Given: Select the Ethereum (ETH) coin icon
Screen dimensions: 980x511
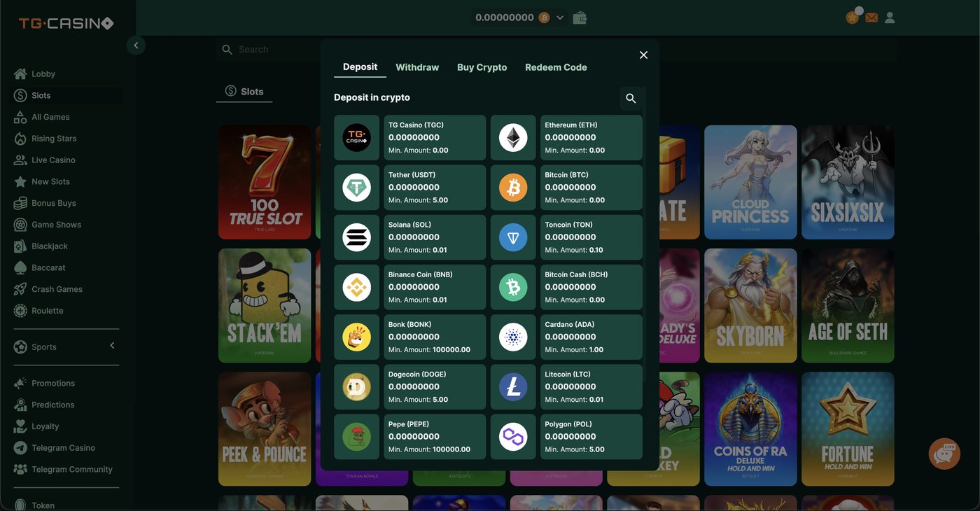Looking at the screenshot, I should coord(513,138).
